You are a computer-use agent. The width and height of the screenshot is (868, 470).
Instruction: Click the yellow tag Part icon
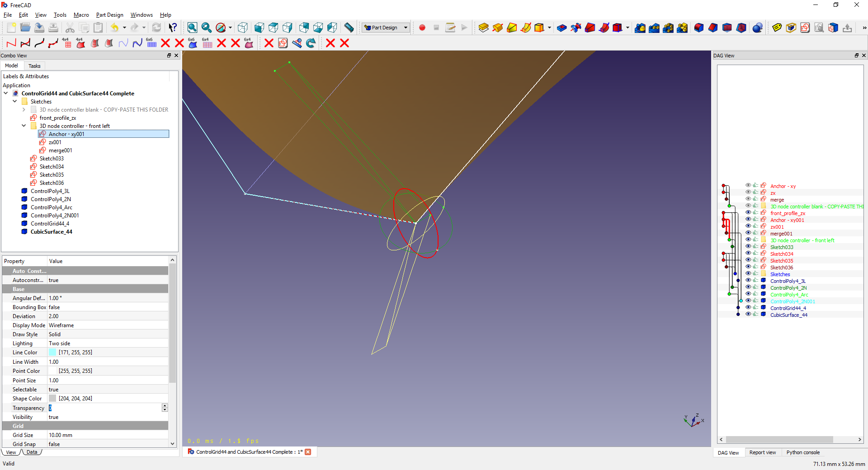click(777, 28)
